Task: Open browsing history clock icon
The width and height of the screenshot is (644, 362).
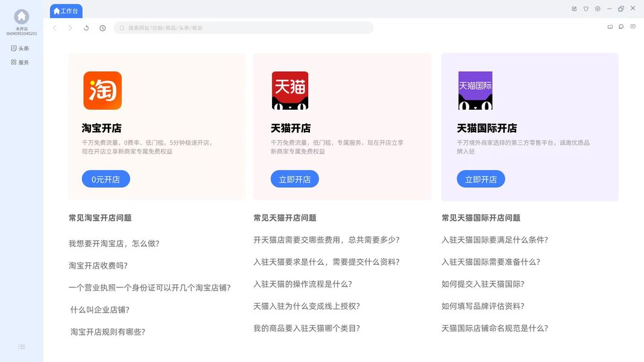Action: point(103,28)
